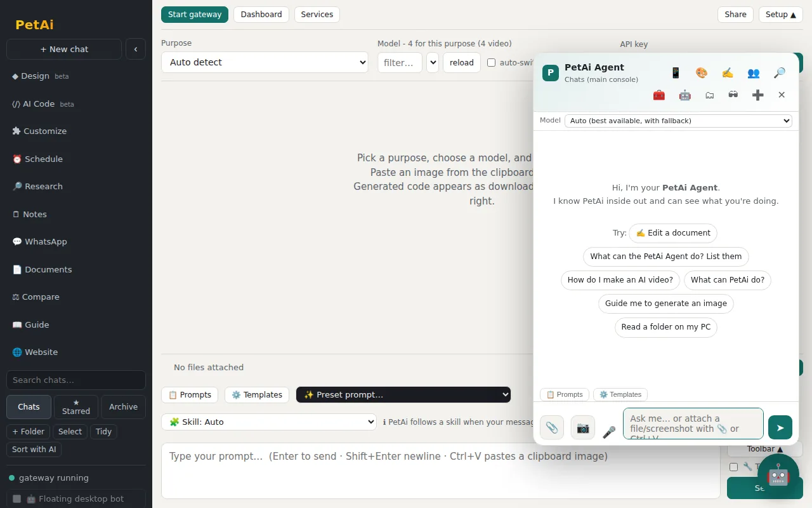The image size is (812, 508).
Task: Collapse the Toolbar expander button
Action: click(x=765, y=449)
